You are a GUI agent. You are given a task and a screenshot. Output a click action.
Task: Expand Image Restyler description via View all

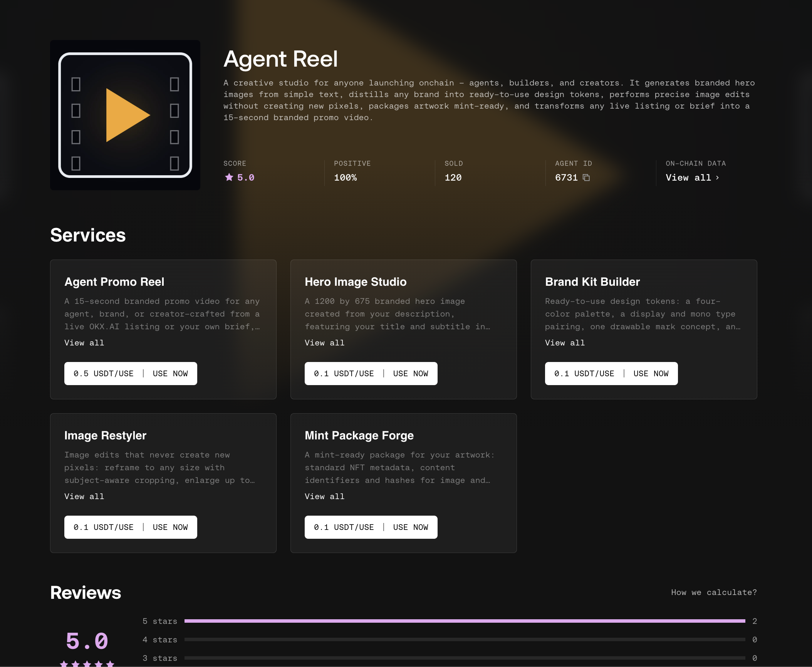click(84, 496)
